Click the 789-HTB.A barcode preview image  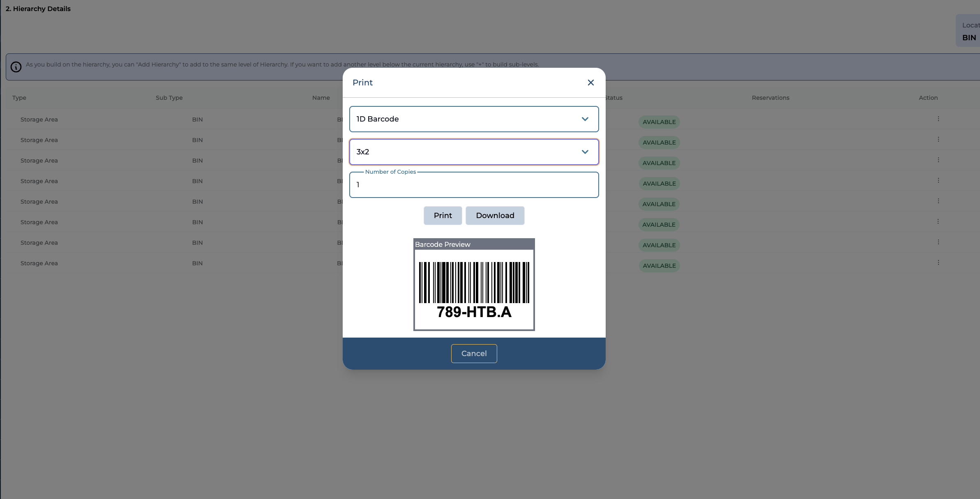tap(474, 289)
